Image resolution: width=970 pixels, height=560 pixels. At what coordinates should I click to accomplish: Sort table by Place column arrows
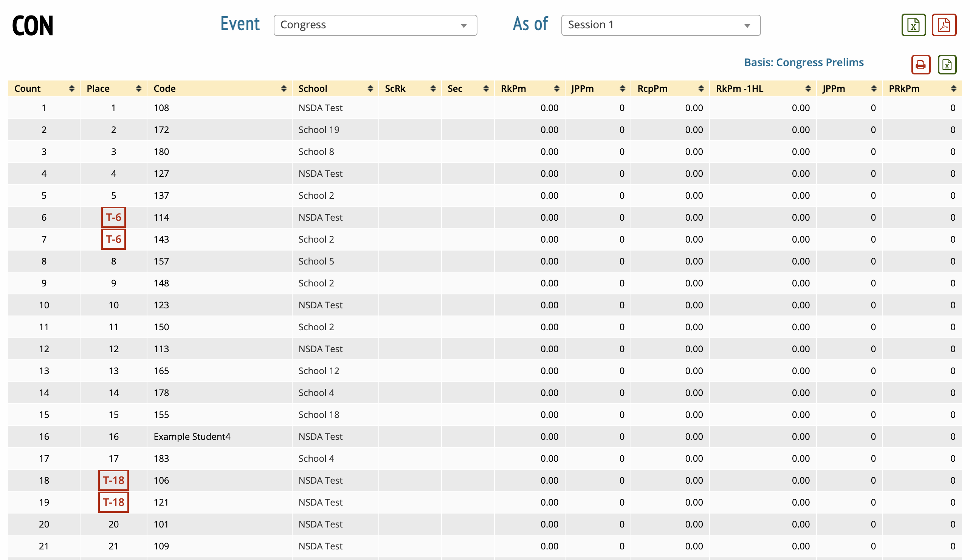click(138, 88)
